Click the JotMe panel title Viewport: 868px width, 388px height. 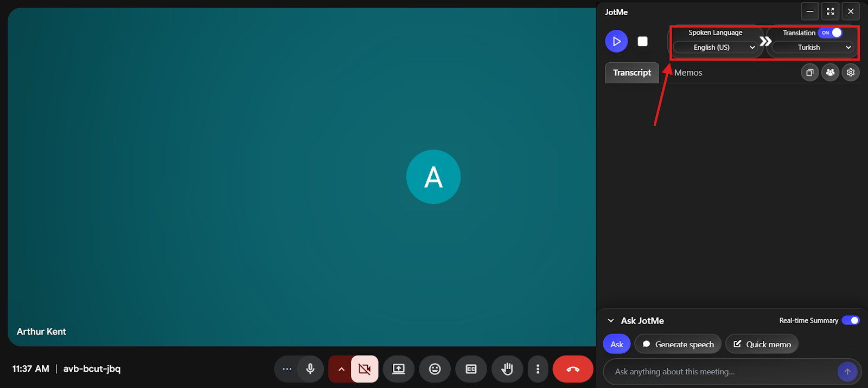click(x=616, y=12)
